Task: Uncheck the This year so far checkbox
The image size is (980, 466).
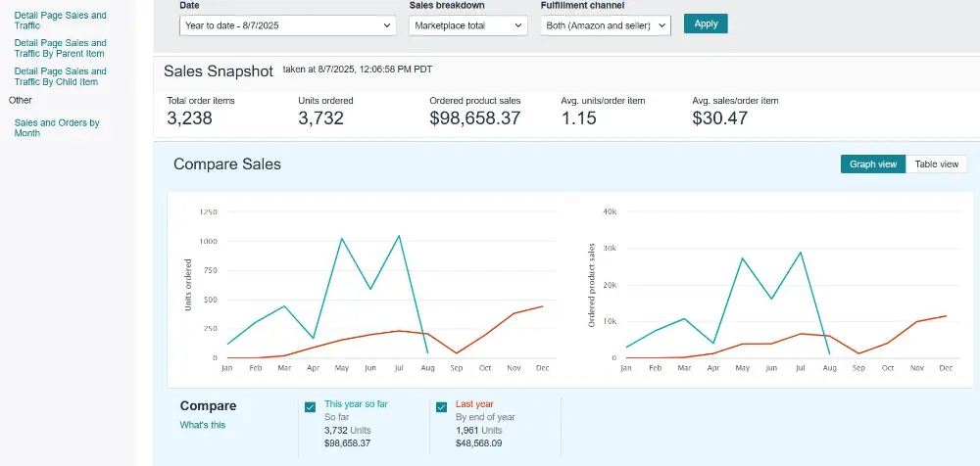Action: click(310, 407)
